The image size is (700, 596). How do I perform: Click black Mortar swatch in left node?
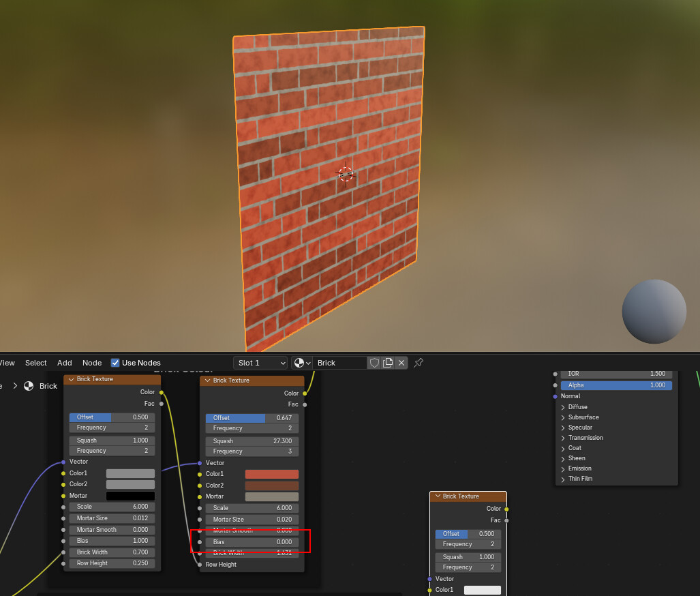[x=130, y=496]
